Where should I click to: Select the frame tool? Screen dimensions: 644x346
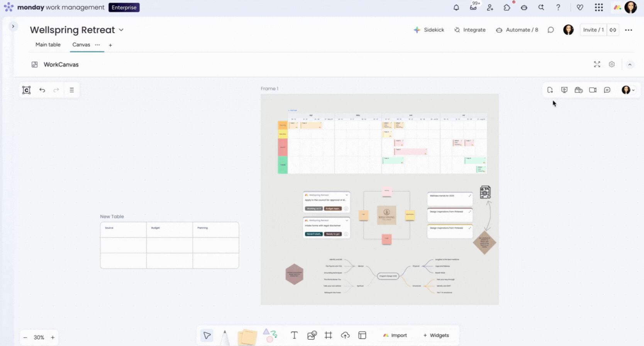pos(329,335)
